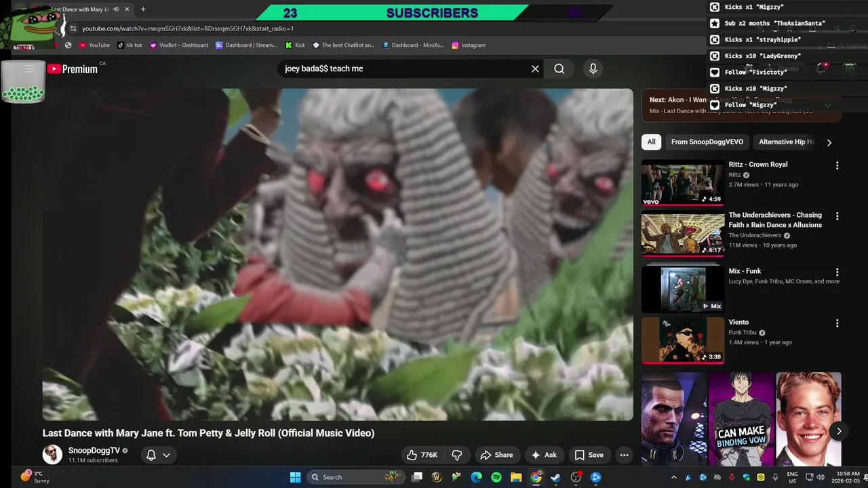Screen dimensions: 868x488
Task: Open File Explorer from taskbar
Action: point(516,477)
